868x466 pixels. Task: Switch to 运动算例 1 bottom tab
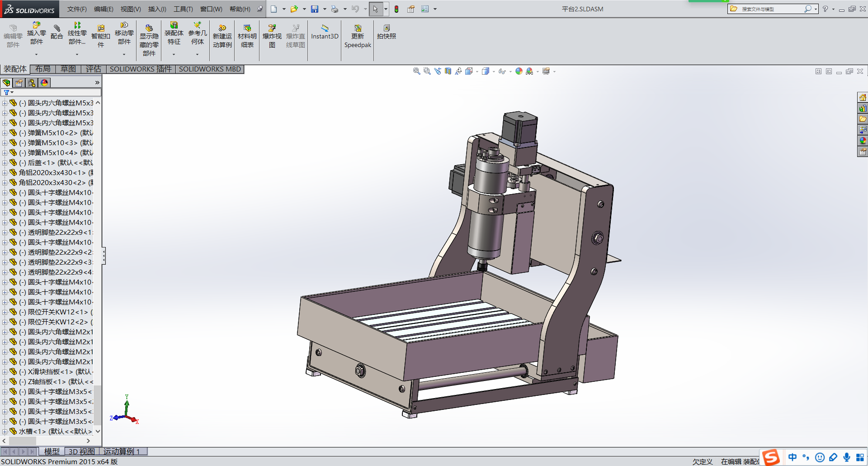coord(122,452)
